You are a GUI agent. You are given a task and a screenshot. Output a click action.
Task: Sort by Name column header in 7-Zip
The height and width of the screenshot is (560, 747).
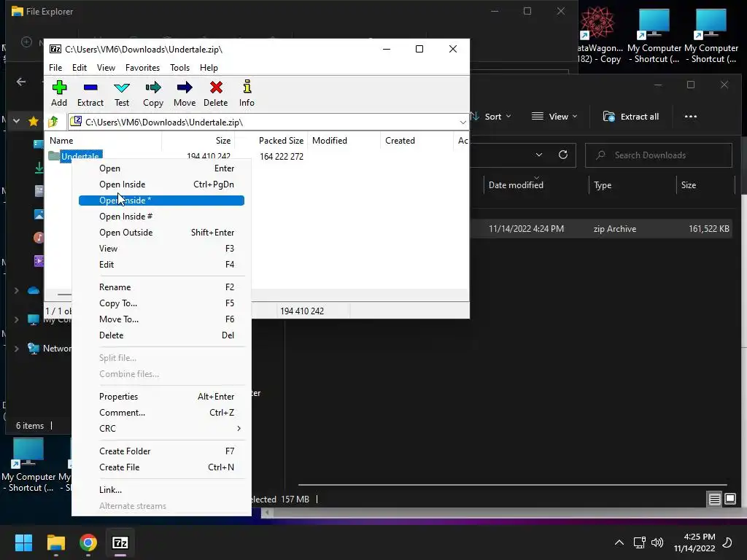coord(104,141)
